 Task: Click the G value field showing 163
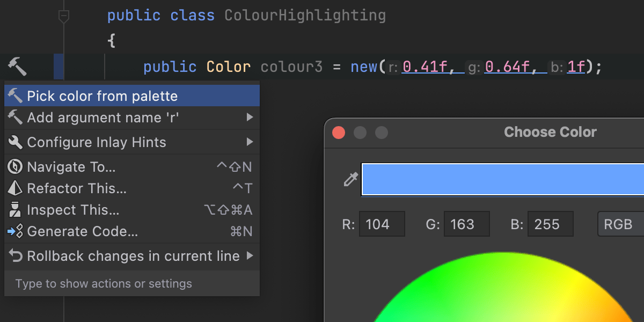click(466, 224)
